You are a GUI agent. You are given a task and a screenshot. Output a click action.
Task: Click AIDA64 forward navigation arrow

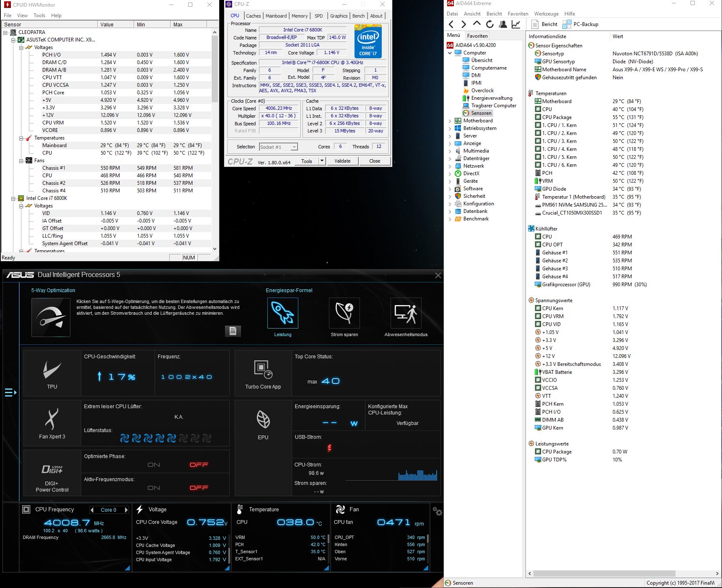click(463, 24)
